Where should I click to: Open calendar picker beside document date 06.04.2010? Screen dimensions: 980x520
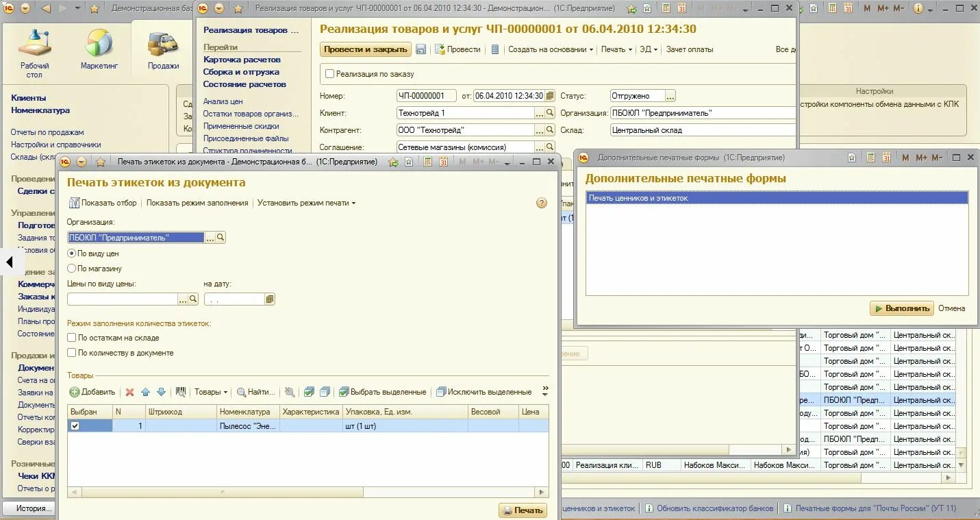pyautogui.click(x=549, y=96)
